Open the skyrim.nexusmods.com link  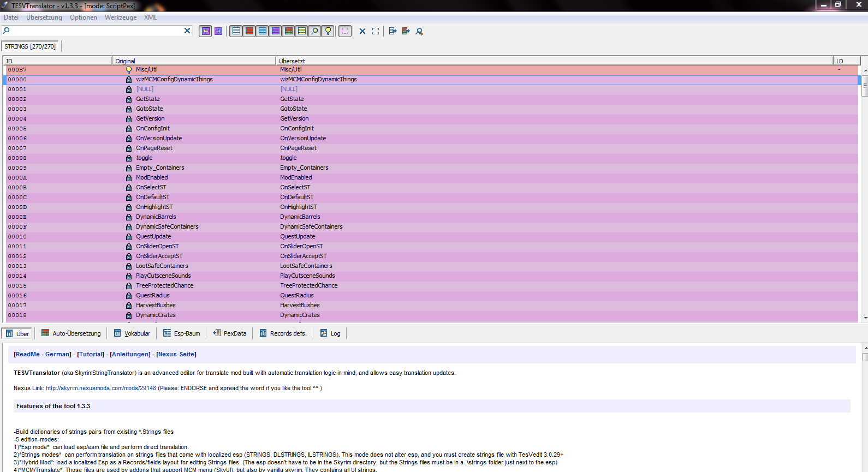101,389
